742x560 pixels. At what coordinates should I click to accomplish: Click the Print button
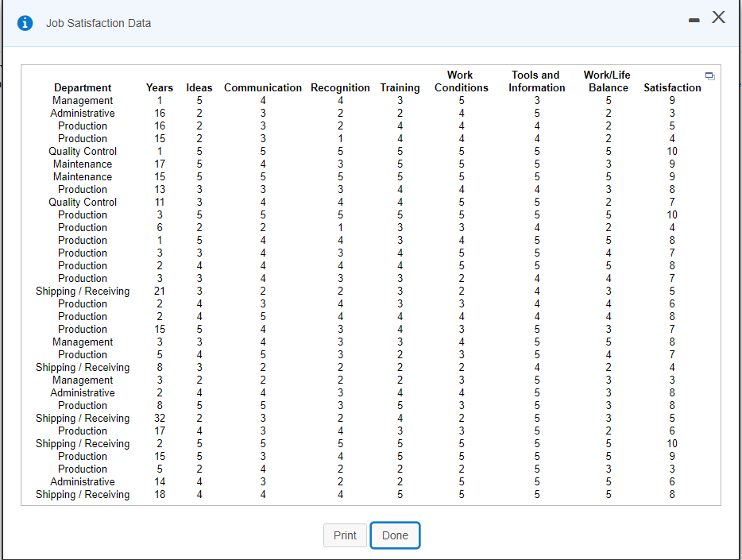[x=345, y=535]
